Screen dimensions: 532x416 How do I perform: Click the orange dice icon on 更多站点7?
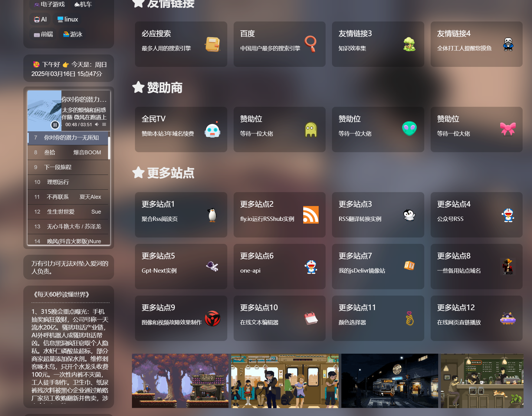click(409, 266)
